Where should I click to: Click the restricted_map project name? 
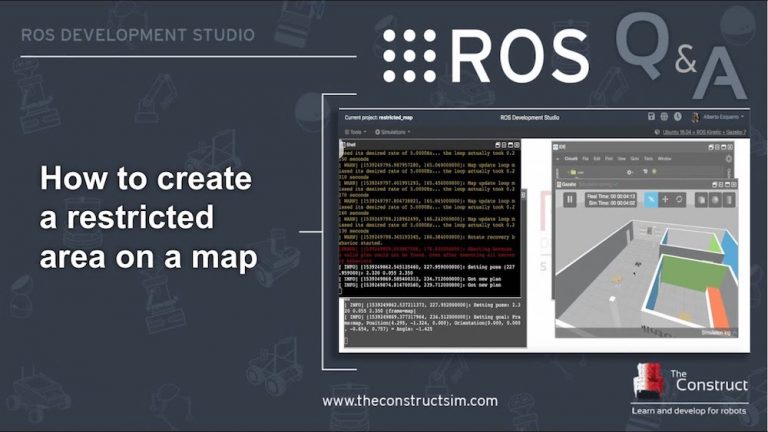click(396, 118)
